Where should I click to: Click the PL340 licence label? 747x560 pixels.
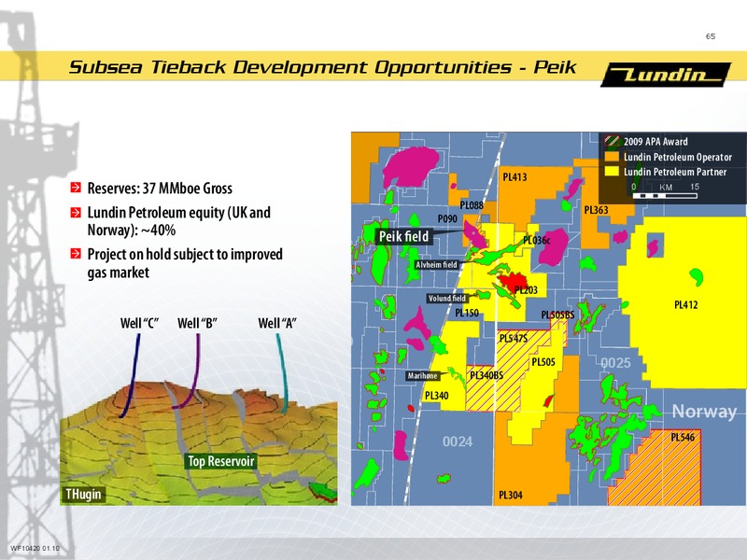point(436,395)
